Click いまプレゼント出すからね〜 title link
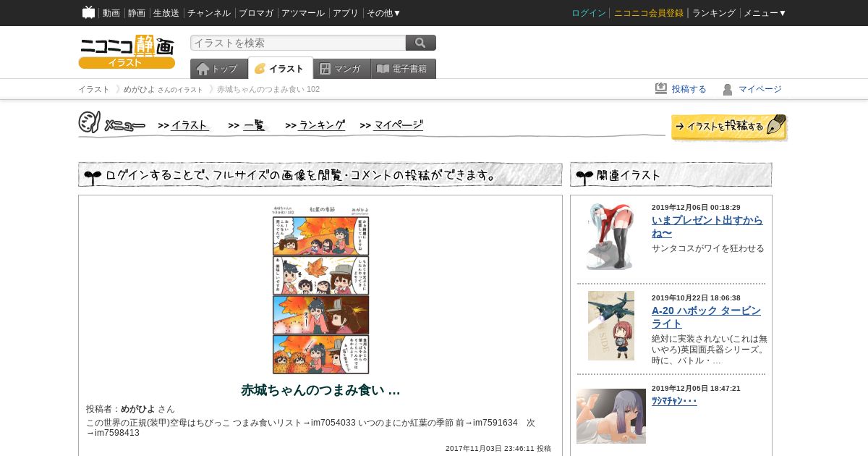The width and height of the screenshot is (868, 456). 707,227
